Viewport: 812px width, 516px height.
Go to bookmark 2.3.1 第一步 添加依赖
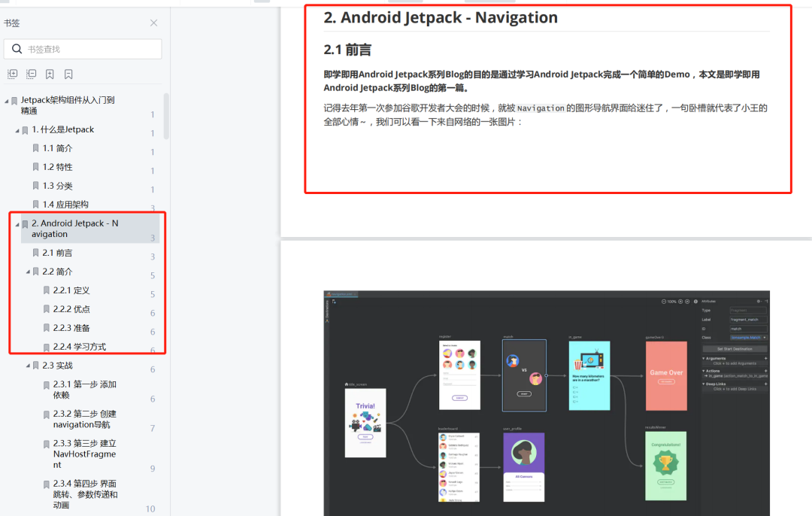point(84,390)
